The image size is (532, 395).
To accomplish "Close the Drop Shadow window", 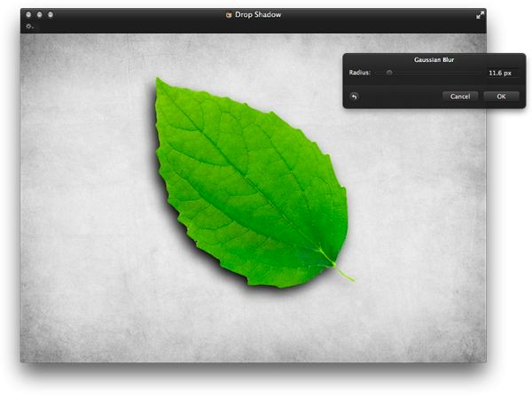I will pyautogui.click(x=28, y=14).
